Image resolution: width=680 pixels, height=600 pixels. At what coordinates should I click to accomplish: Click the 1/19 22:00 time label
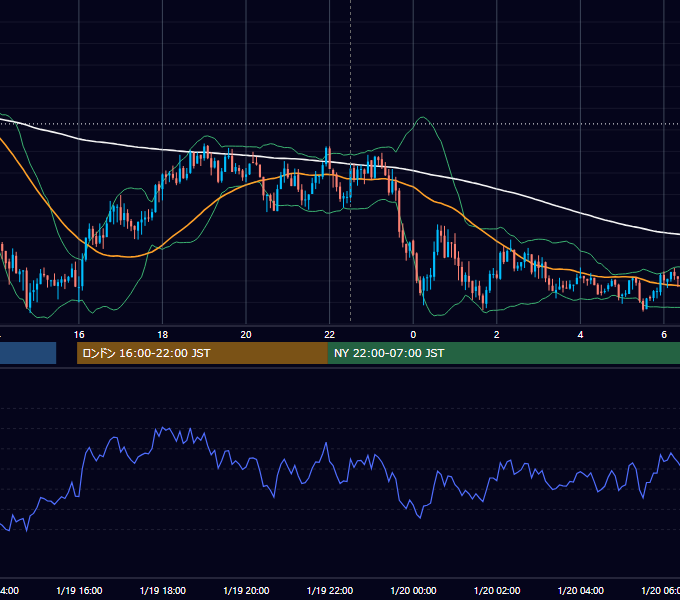tap(330, 590)
